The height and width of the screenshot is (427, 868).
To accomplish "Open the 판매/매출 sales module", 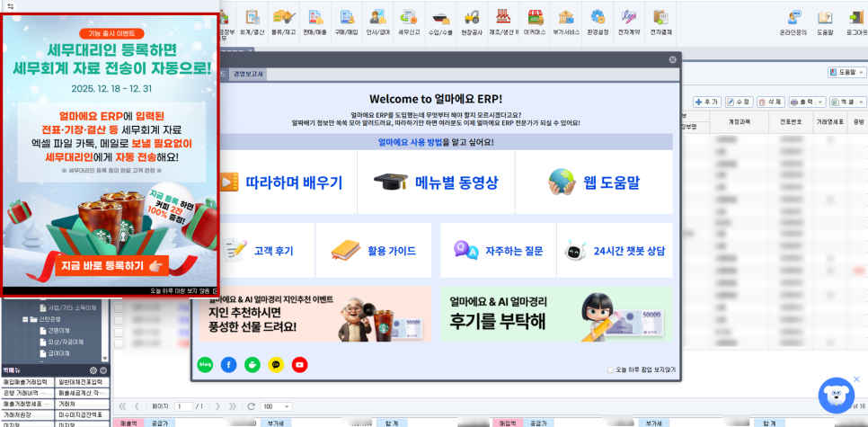I will (315, 22).
